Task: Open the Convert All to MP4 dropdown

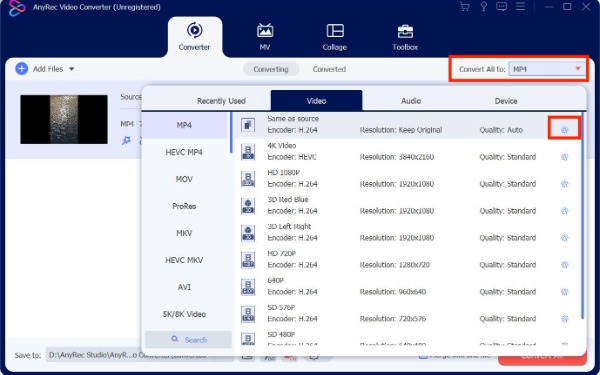Action: (x=547, y=69)
